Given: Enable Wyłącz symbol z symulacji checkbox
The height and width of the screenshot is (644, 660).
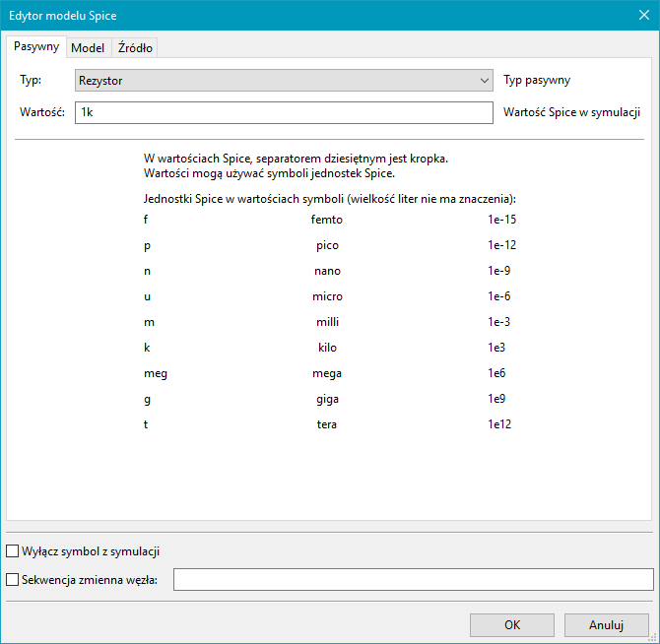Looking at the screenshot, I should tap(13, 551).
